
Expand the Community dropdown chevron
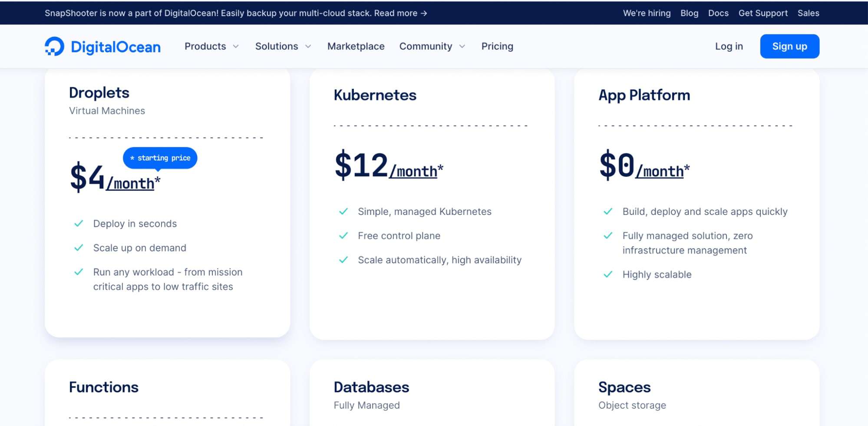[x=462, y=46]
